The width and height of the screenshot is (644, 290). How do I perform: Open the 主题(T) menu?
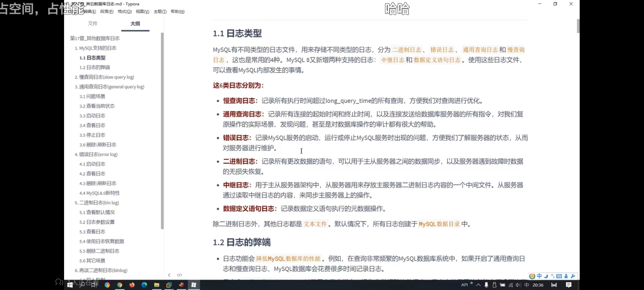pyautogui.click(x=160, y=12)
